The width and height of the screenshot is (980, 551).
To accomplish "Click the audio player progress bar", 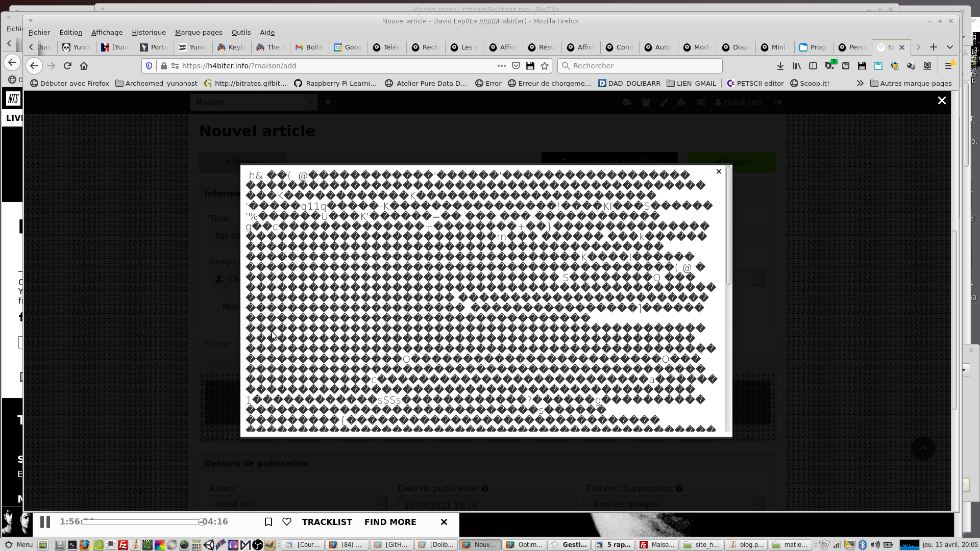I will coord(143,522).
